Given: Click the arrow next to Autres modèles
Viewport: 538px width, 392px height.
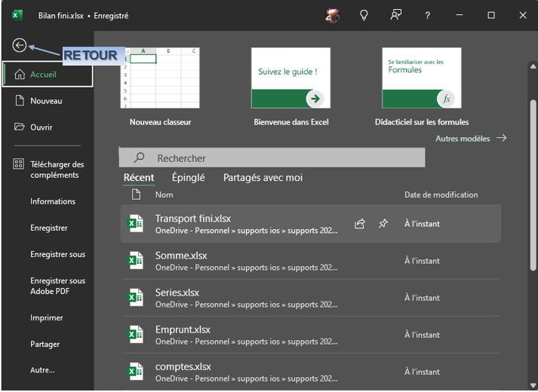Looking at the screenshot, I should [x=501, y=138].
